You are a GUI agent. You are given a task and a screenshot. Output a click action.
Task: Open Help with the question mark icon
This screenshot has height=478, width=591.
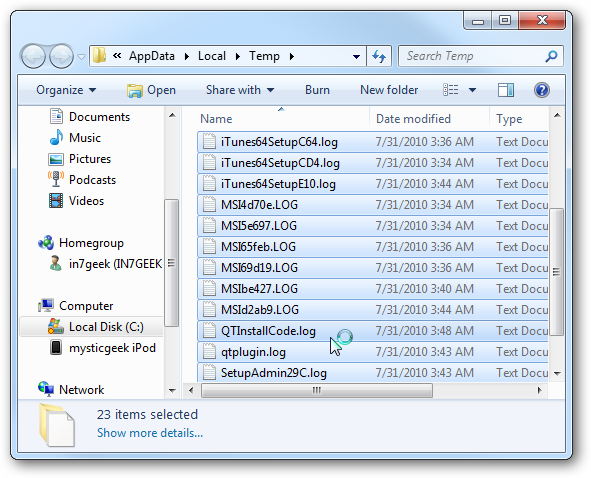click(542, 90)
